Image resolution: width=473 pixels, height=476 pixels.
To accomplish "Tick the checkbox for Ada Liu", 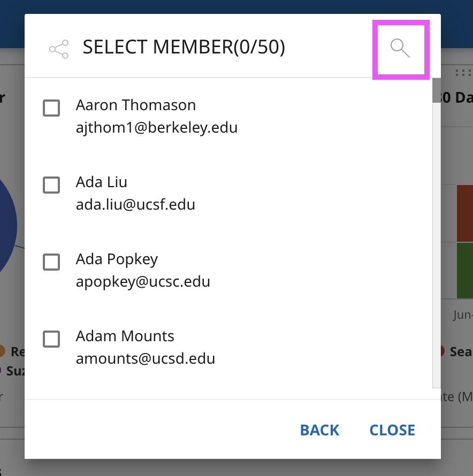I will (x=51, y=185).
